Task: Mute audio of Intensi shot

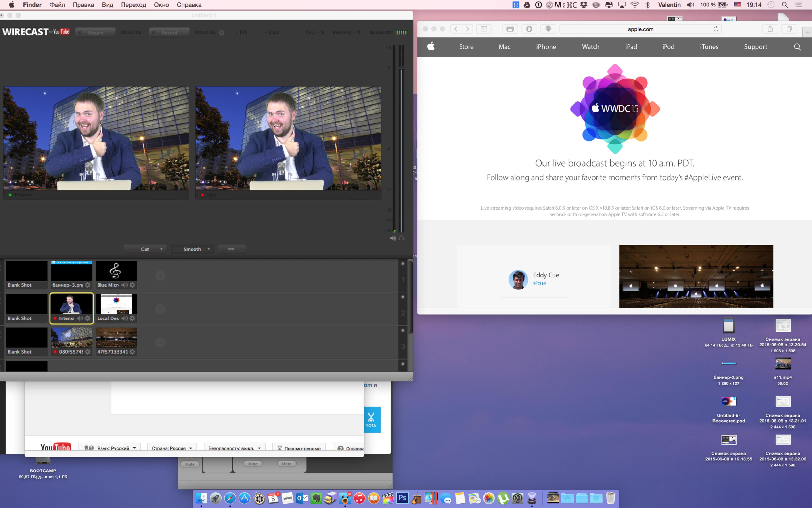Action: pos(79,318)
